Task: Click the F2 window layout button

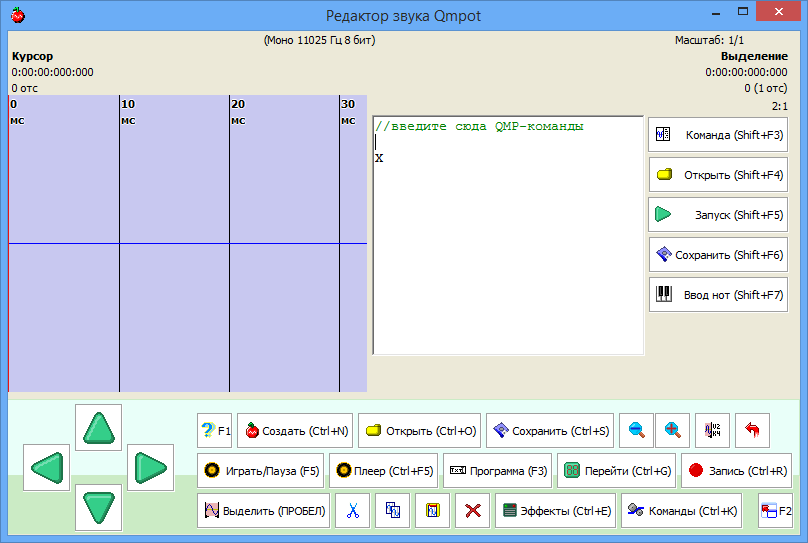Action: click(x=776, y=511)
